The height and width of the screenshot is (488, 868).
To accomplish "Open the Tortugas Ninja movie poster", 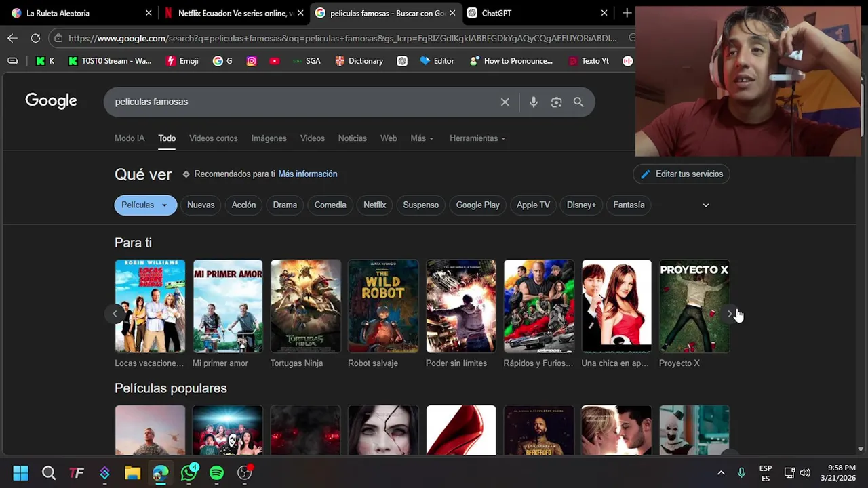I will [306, 306].
